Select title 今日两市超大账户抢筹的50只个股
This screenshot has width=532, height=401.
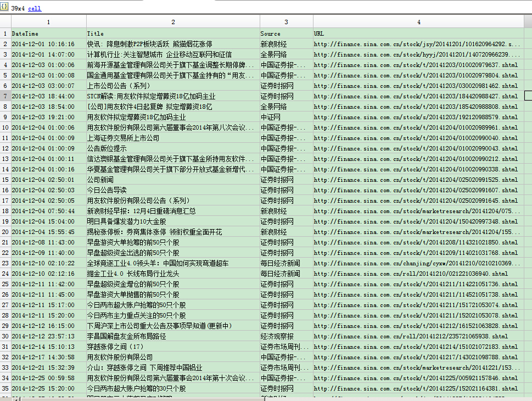[x=173, y=305]
